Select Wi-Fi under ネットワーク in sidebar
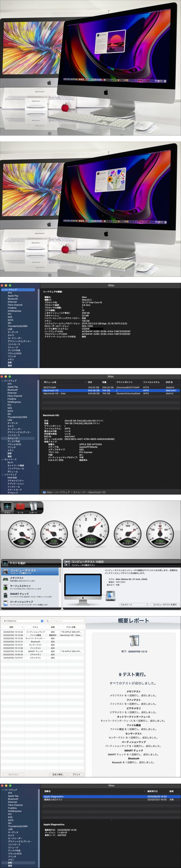181x868 pixels. click(x=11, y=462)
